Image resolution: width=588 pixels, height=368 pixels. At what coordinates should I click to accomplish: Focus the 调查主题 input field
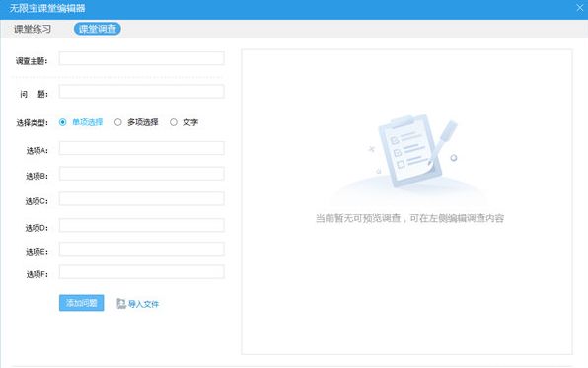142,58
